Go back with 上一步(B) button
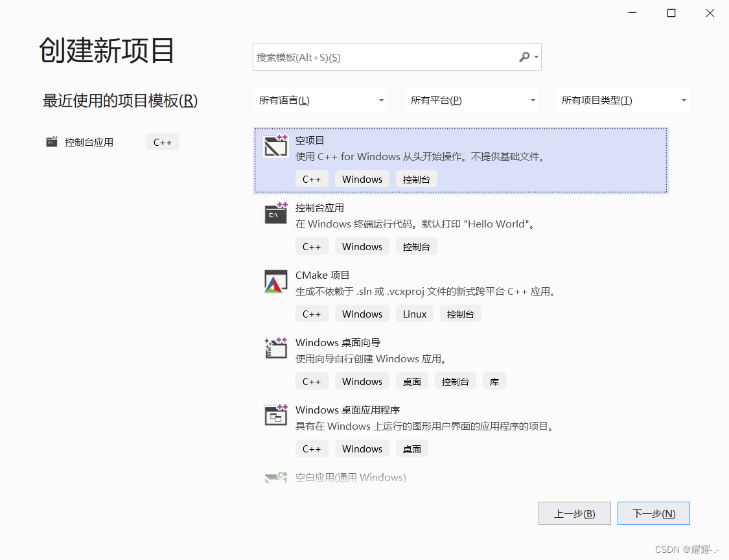The height and width of the screenshot is (560, 729). click(x=575, y=513)
